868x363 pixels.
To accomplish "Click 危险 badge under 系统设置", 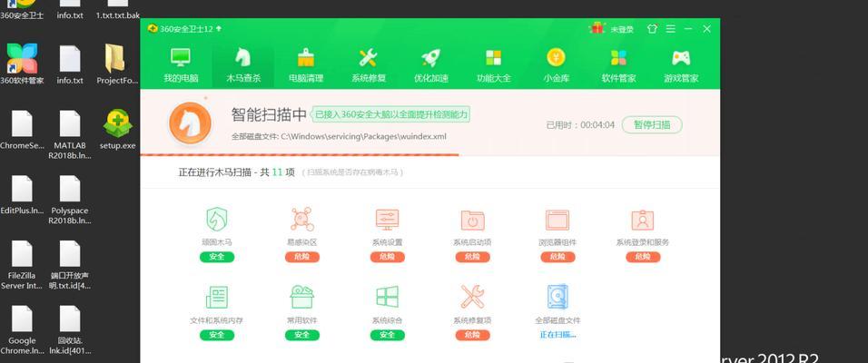I will tap(387, 257).
